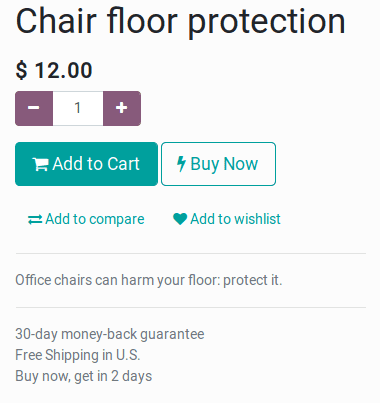The height and width of the screenshot is (403, 380).
Task: Click the shopping cart icon
Action: tap(40, 164)
